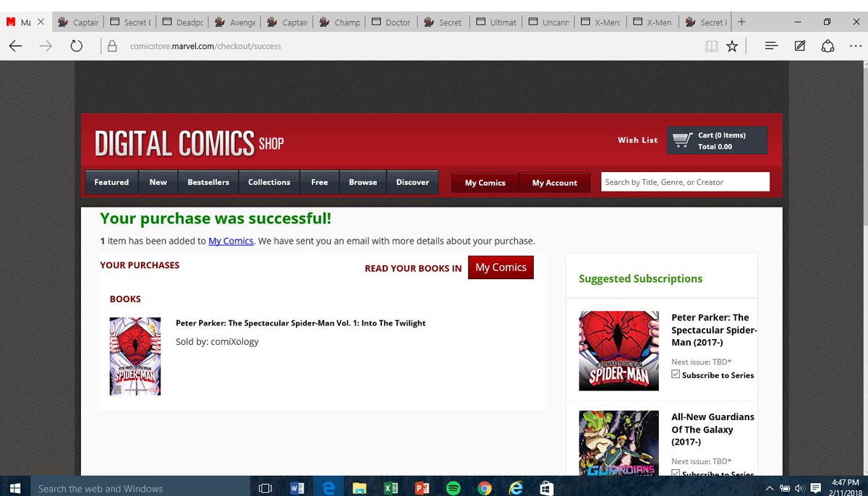Click the Share icon in Edge toolbar
Viewport: 868px width, 496px height.
click(x=828, y=46)
